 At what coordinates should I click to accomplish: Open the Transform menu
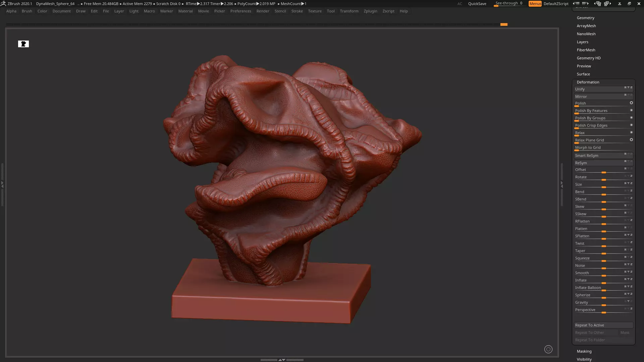tap(349, 11)
